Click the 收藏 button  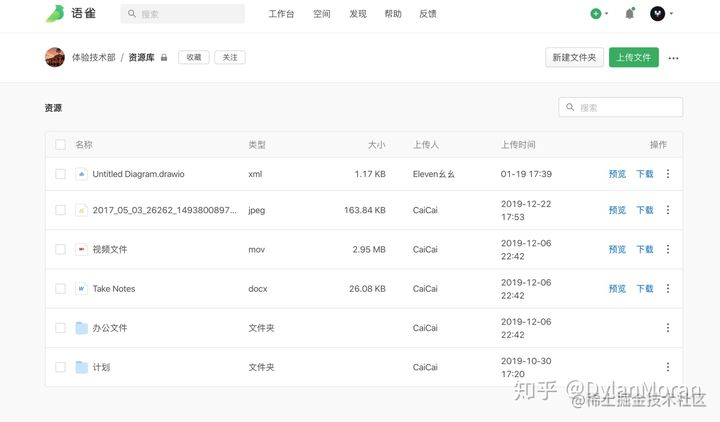click(x=194, y=57)
